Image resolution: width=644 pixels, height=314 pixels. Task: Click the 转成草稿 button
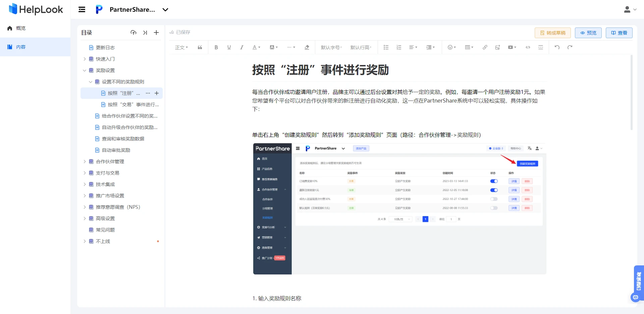[x=552, y=33]
